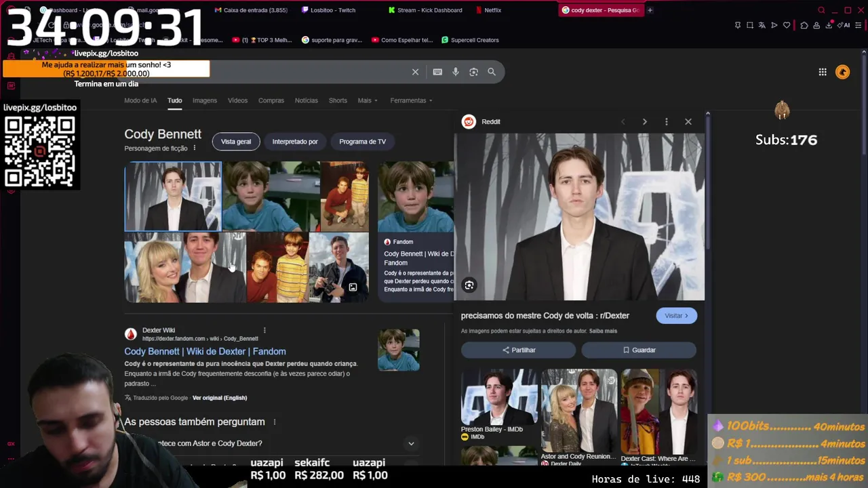868x488 pixels.
Task: Click Ver original (English) link
Action: point(220,398)
